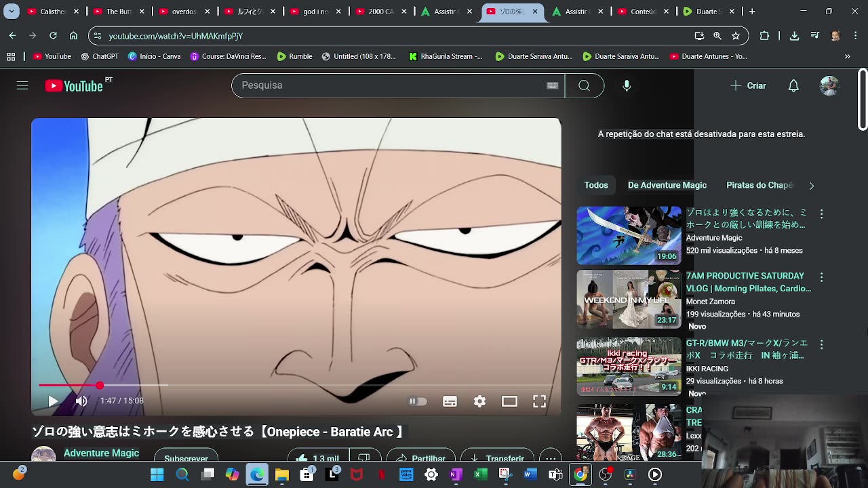This screenshot has width=868, height=488.
Task: Toggle subtitles in the video player
Action: tap(450, 401)
